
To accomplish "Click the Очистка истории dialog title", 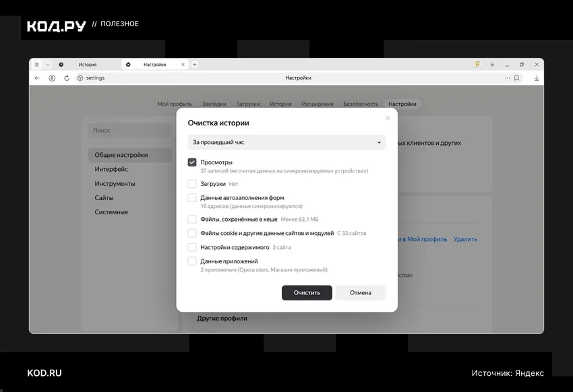I will (x=218, y=123).
